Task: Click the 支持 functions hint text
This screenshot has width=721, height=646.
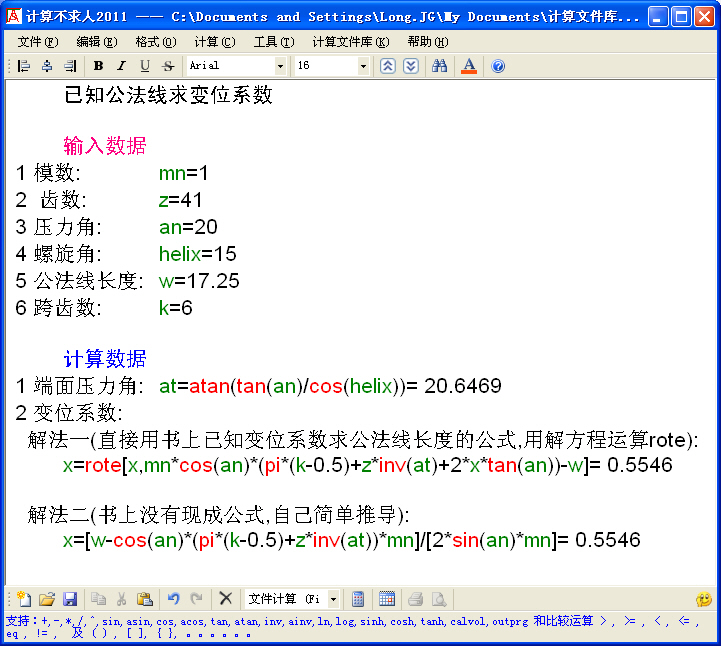Action: [353, 627]
